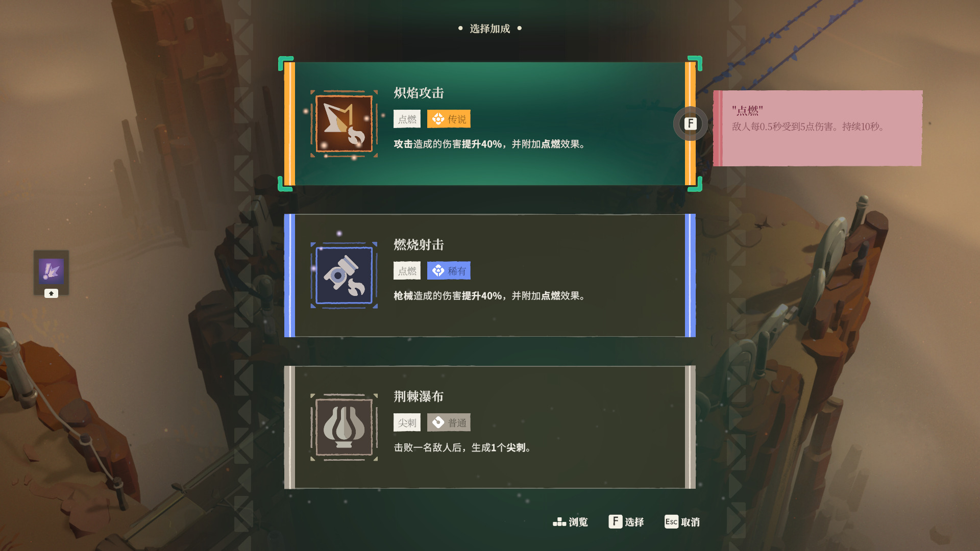Click the 点燃 tag on 炽焰攻击
The width and height of the screenshot is (980, 551).
(x=407, y=119)
